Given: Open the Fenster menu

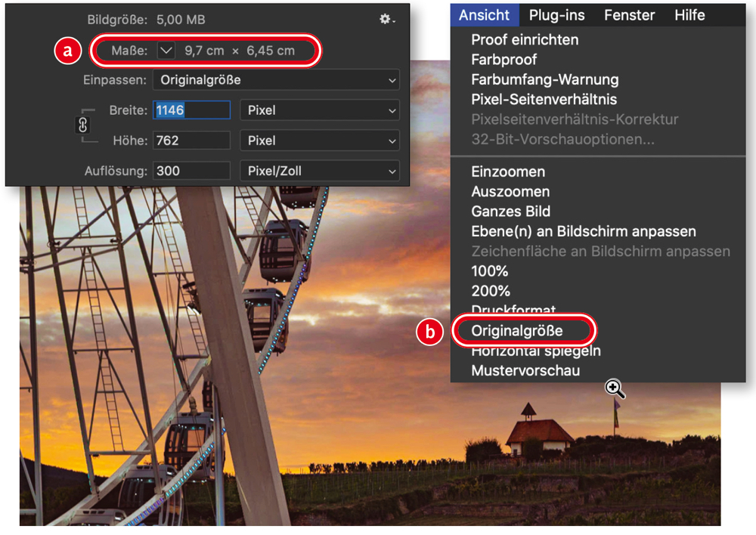Looking at the screenshot, I should click(629, 15).
